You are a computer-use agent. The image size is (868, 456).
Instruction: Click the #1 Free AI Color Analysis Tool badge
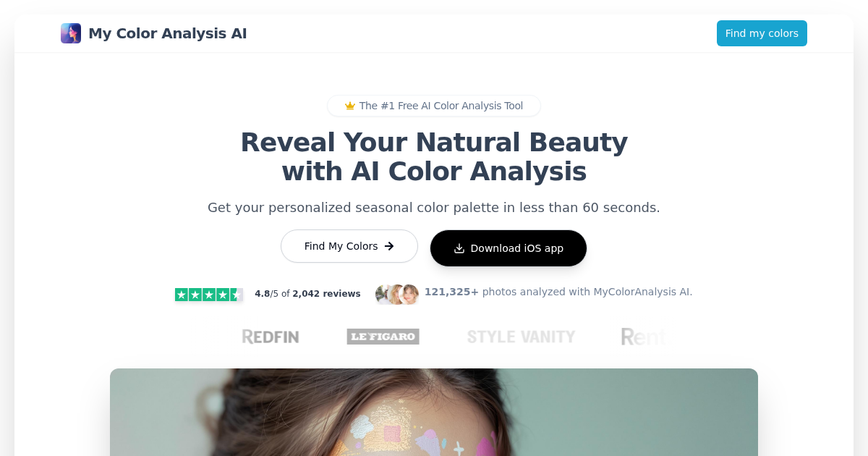click(x=434, y=106)
